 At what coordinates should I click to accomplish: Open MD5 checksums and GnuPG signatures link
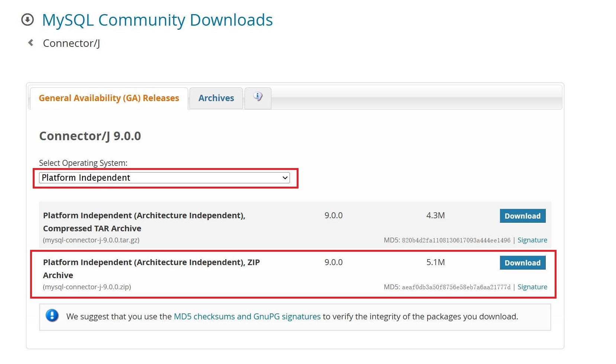[247, 316]
